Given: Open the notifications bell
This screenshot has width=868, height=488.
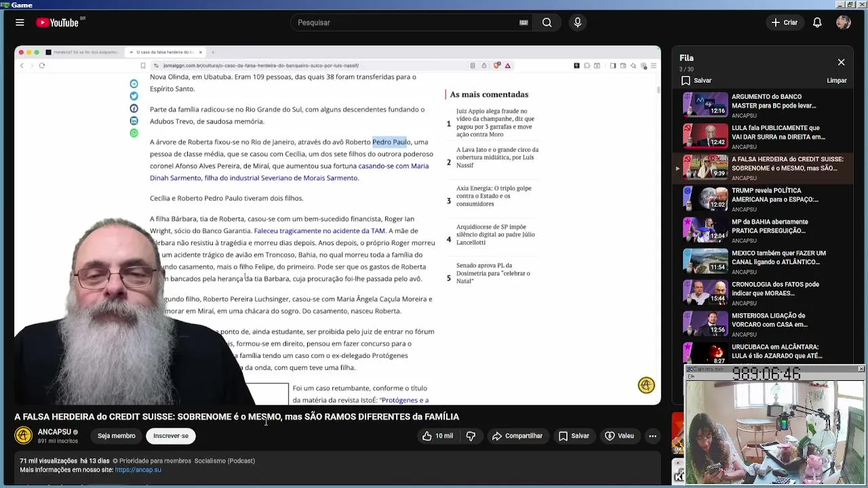Looking at the screenshot, I should (x=817, y=22).
